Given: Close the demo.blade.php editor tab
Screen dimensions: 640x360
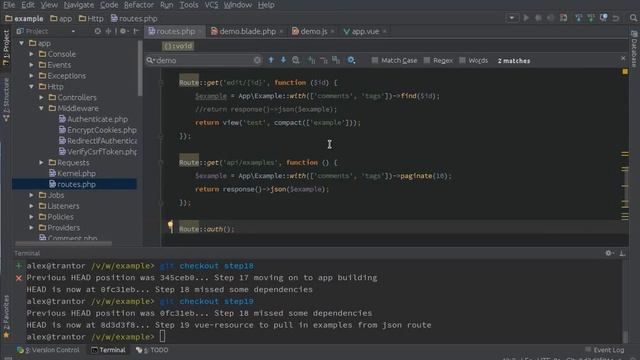Looking at the screenshot, I should [281, 31].
